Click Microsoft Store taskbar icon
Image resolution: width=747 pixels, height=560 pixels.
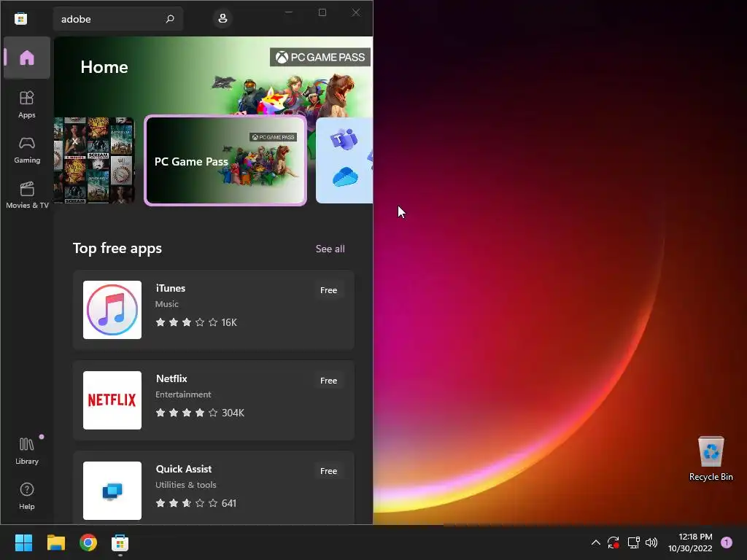tap(120, 542)
